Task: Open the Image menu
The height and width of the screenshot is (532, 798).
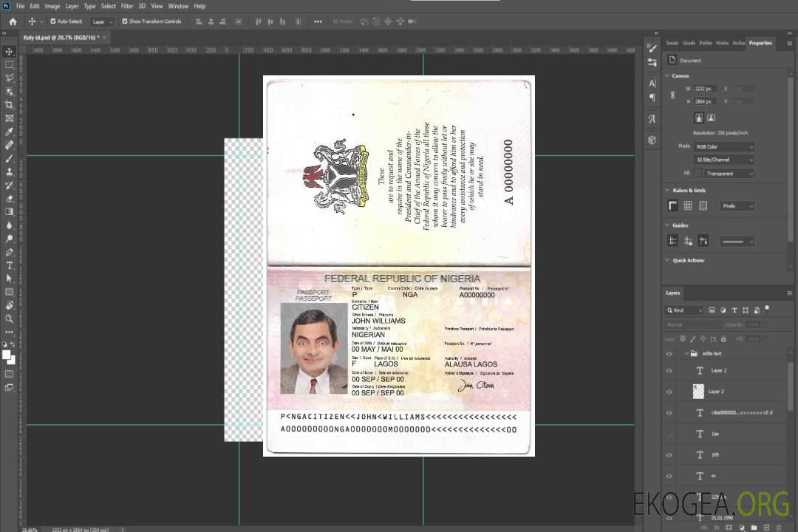Action: click(52, 6)
